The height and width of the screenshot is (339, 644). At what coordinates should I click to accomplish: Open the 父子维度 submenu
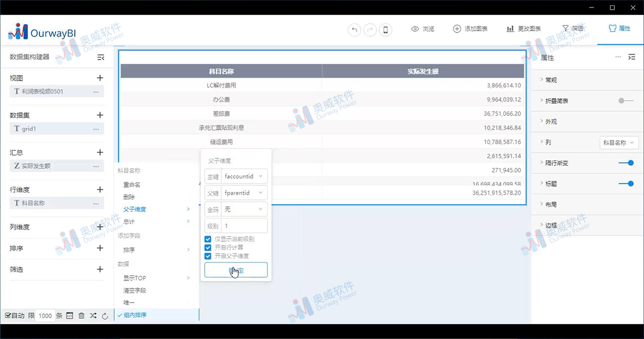156,209
